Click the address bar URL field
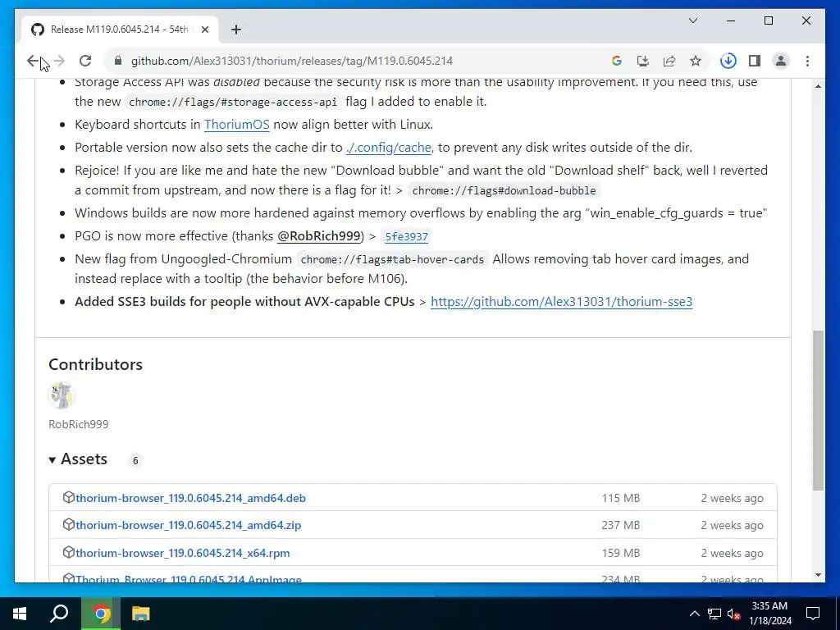This screenshot has height=630, width=840. point(292,61)
